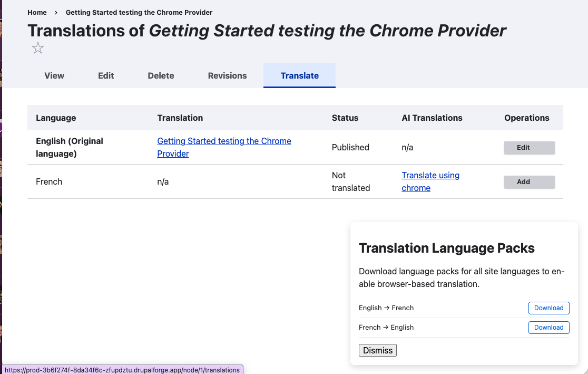
Task: Sort by the Language column header
Action: click(56, 118)
